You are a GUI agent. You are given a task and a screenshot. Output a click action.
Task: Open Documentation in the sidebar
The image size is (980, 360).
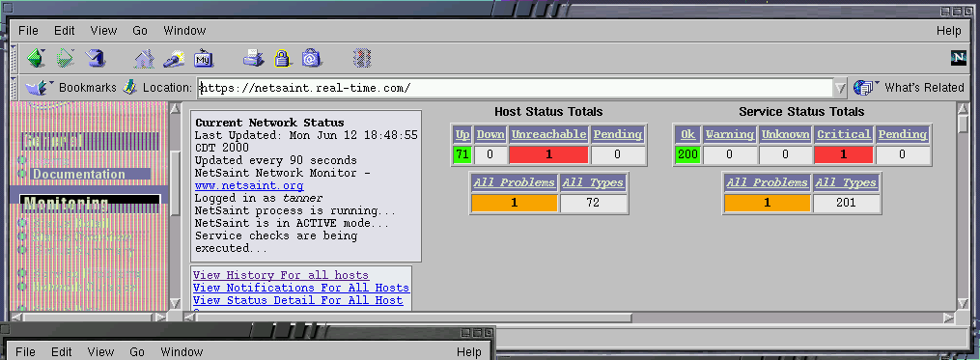coord(79,175)
